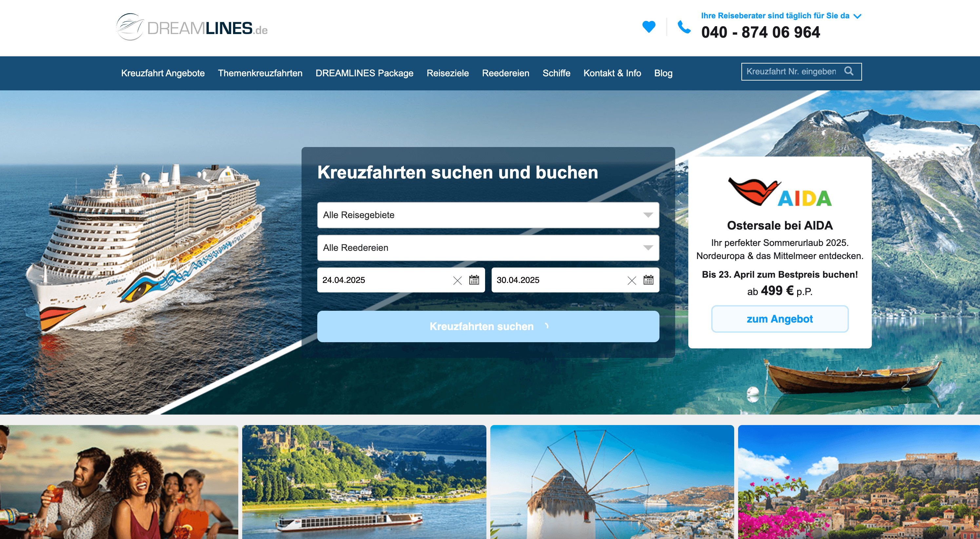
Task: Open favorites via the blue heart icon
Action: tap(649, 27)
